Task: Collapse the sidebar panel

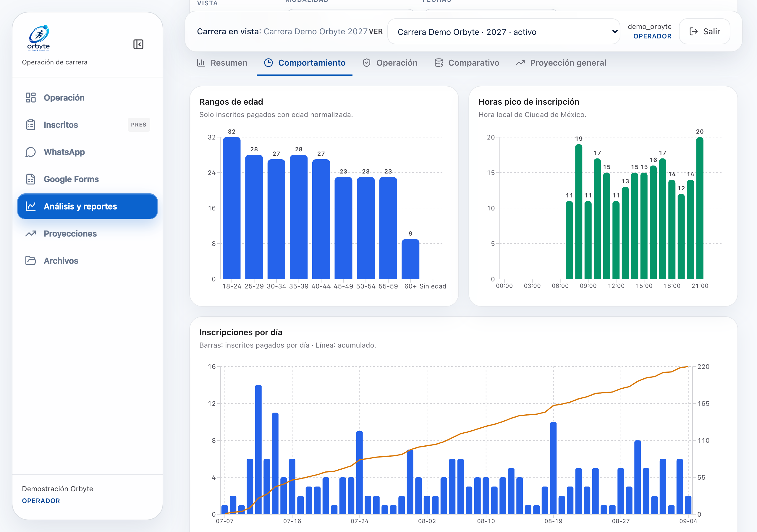Action: (138, 44)
